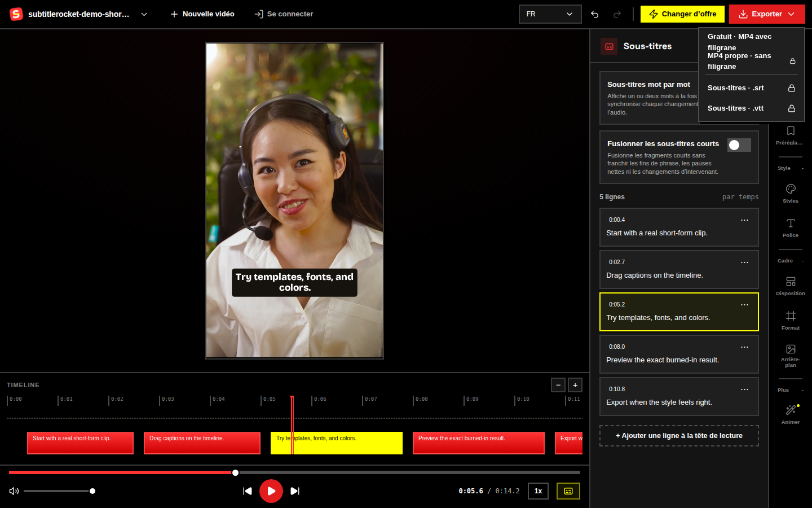Click the 0:10.8 timestamp
This screenshot has height=508, width=812.
pos(617,389)
